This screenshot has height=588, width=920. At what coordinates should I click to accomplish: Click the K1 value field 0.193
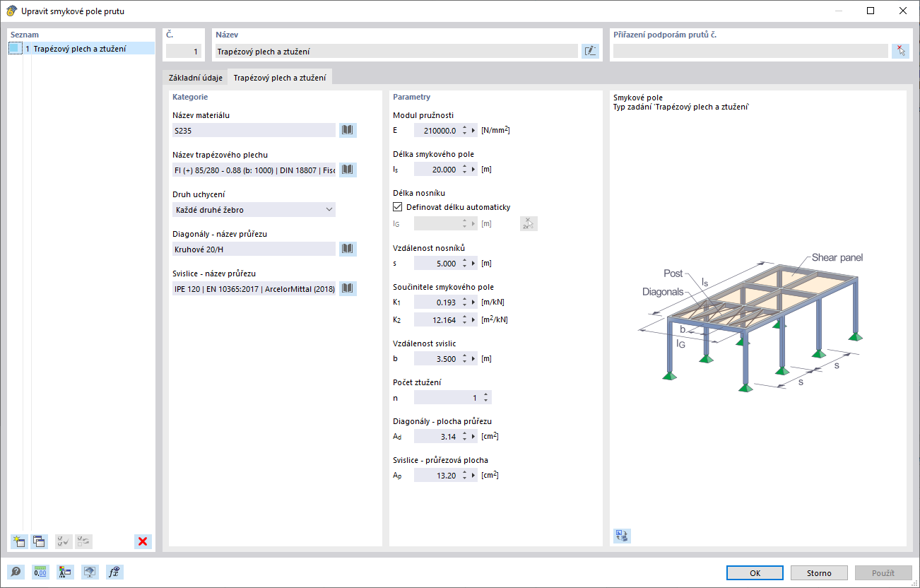coord(437,302)
